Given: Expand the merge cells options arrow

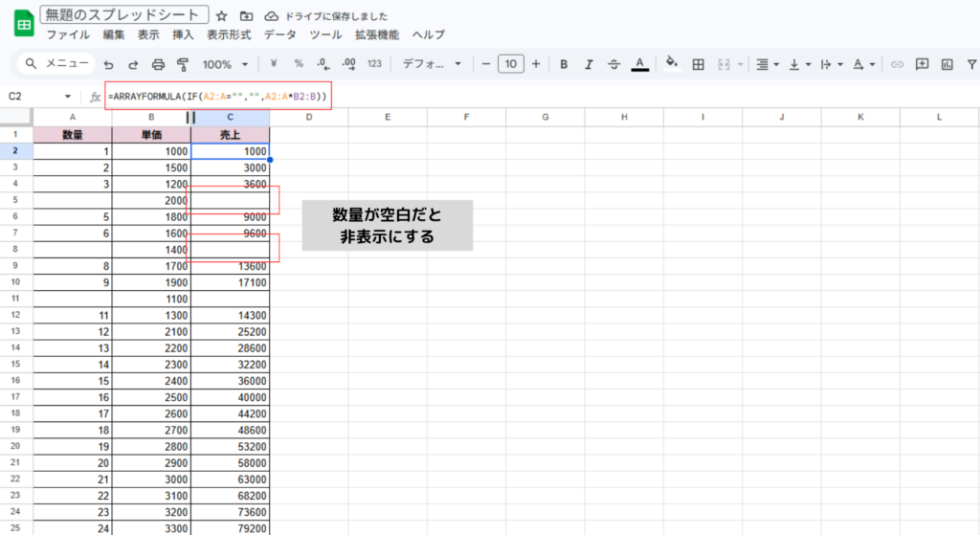Looking at the screenshot, I should pyautogui.click(x=741, y=64).
